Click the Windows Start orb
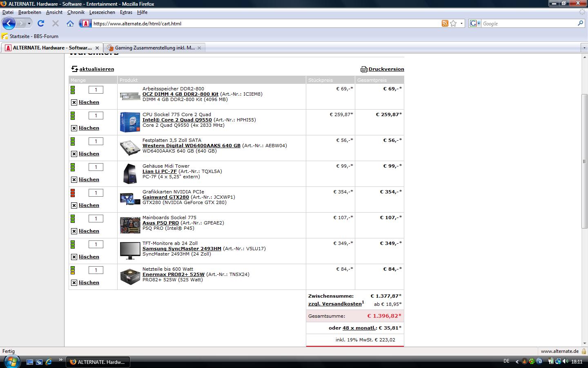The width and height of the screenshot is (588, 368). tap(11, 361)
